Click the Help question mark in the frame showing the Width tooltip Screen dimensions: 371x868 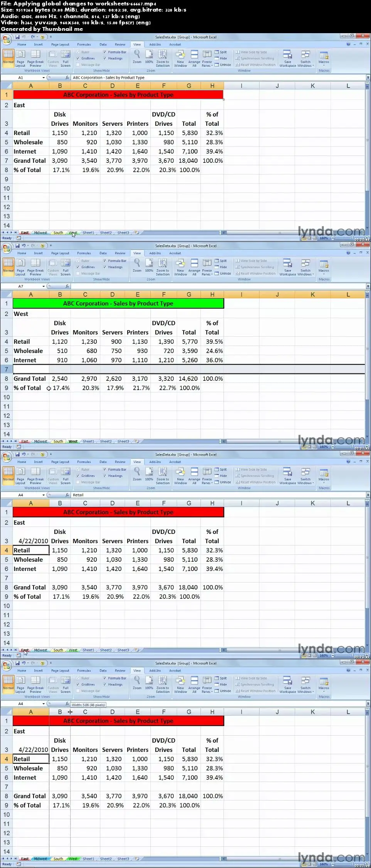[349, 670]
